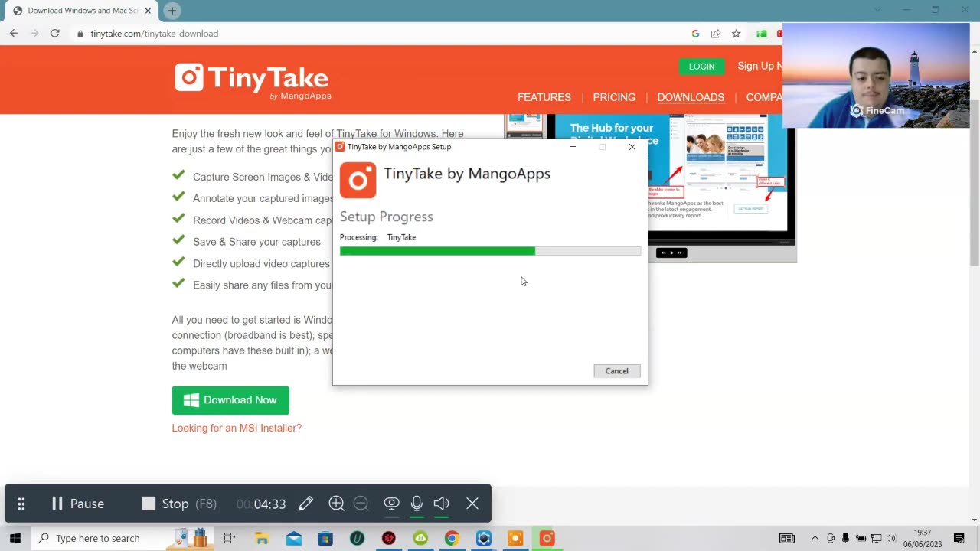The height and width of the screenshot is (551, 980).
Task: Go back in Chrome
Action: pyautogui.click(x=14, y=34)
